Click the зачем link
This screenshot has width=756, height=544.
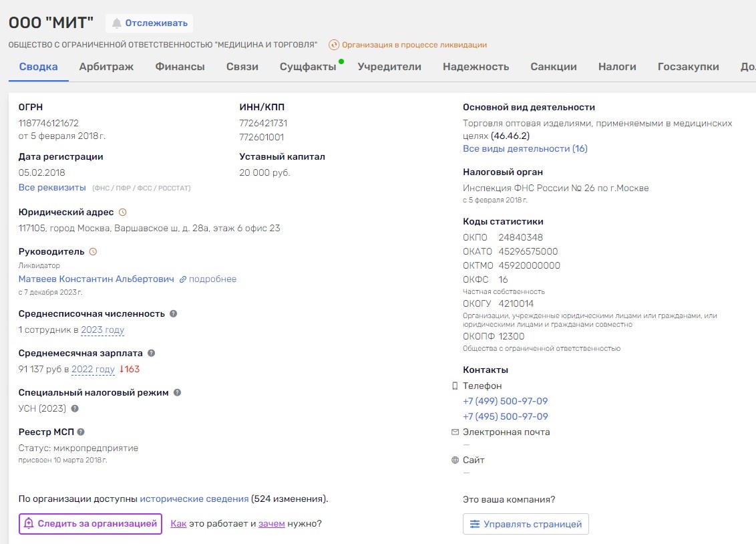[271, 524]
